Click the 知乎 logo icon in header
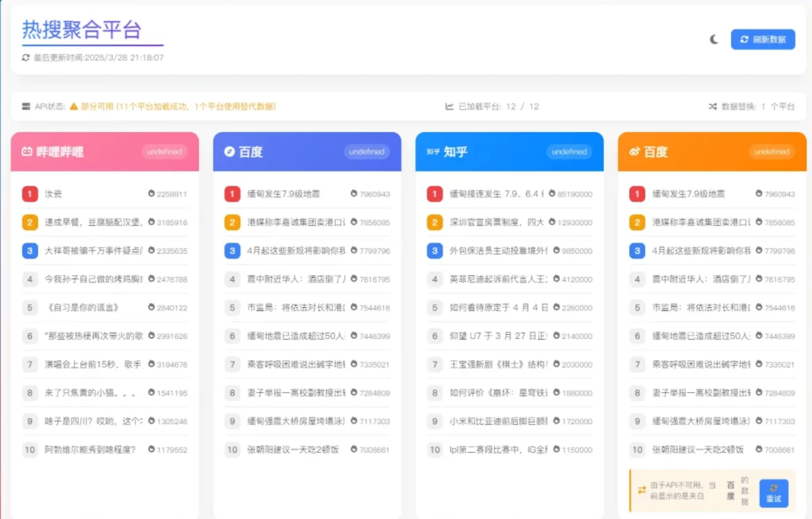Image resolution: width=812 pixels, height=519 pixels. click(433, 151)
